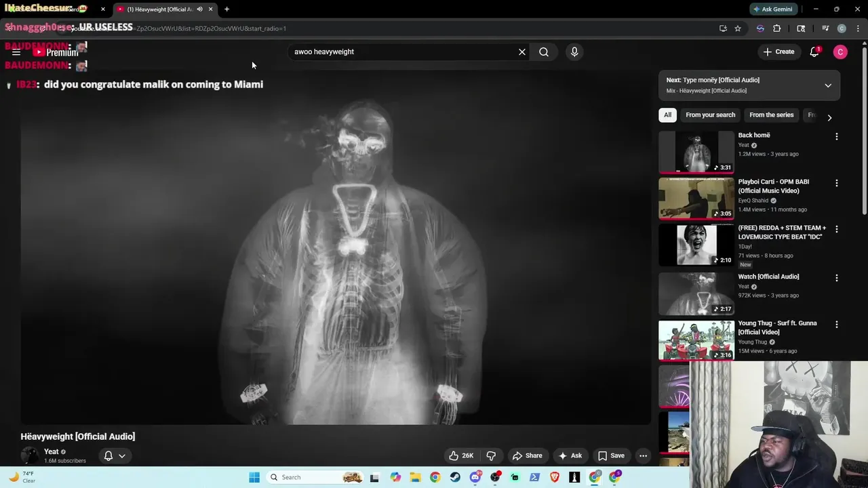Click the Create button

778,52
